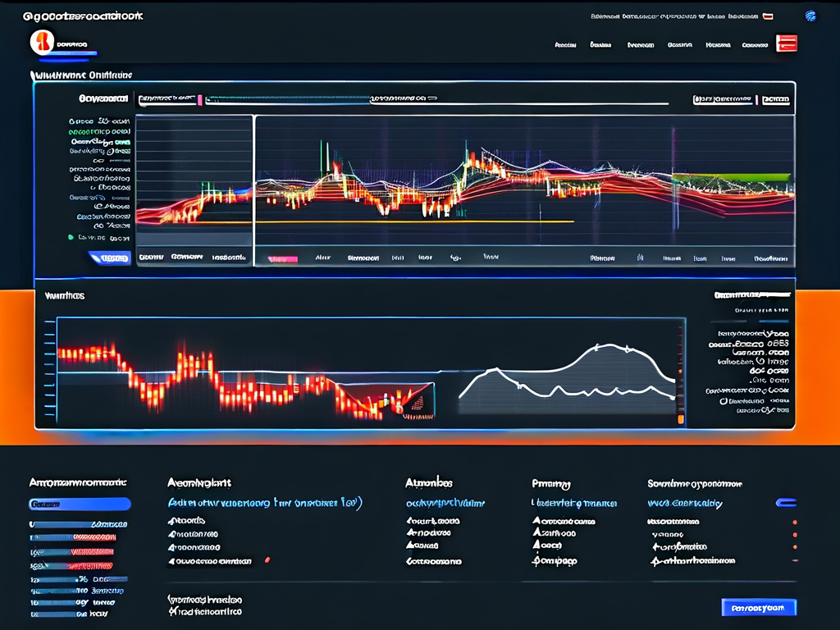Click the top orange dot in bottom-right column
The image size is (840, 630).
tap(794, 521)
